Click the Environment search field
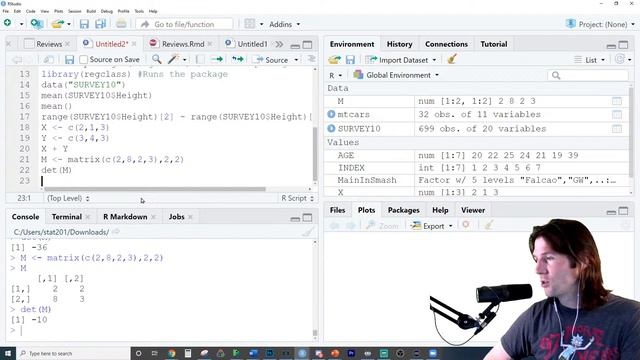The width and height of the screenshot is (640, 360). pyautogui.click(x=587, y=76)
